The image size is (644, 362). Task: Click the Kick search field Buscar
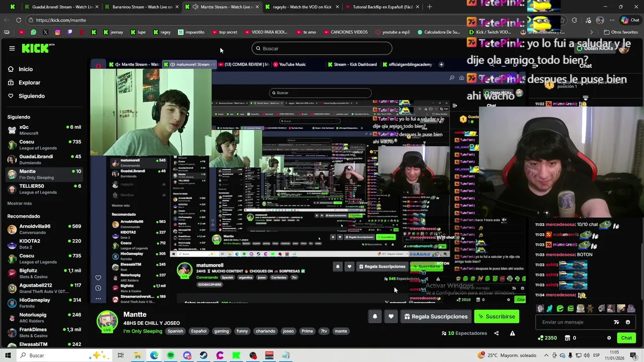pos(322,48)
